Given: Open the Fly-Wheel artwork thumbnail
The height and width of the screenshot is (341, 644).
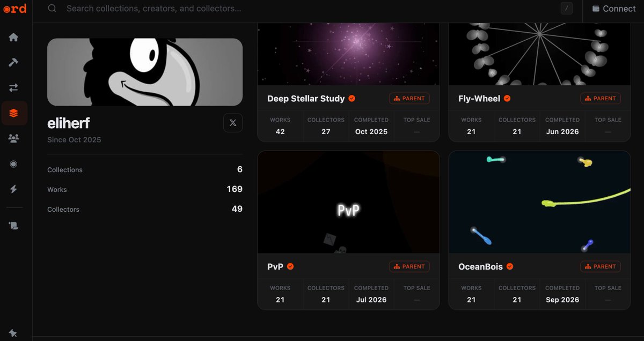Looking at the screenshot, I should [539, 54].
